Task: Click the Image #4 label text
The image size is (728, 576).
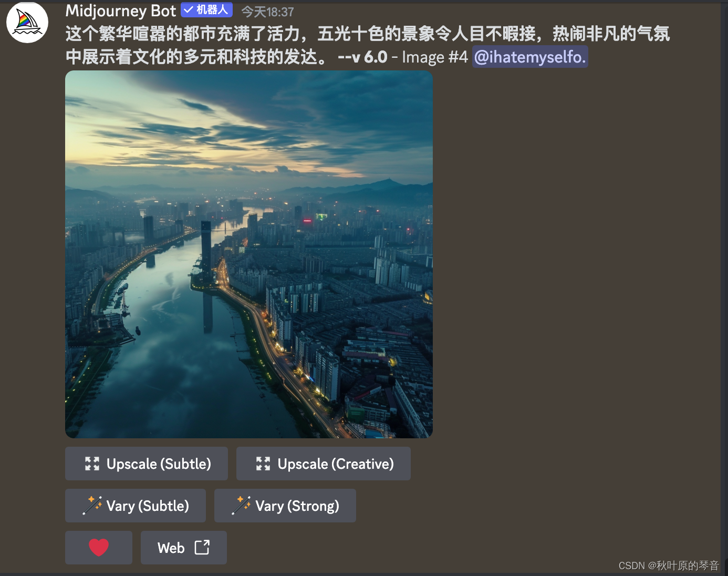Action: click(x=435, y=57)
